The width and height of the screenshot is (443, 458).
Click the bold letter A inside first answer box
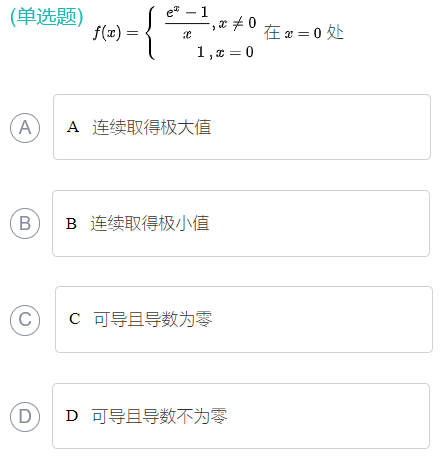73,127
